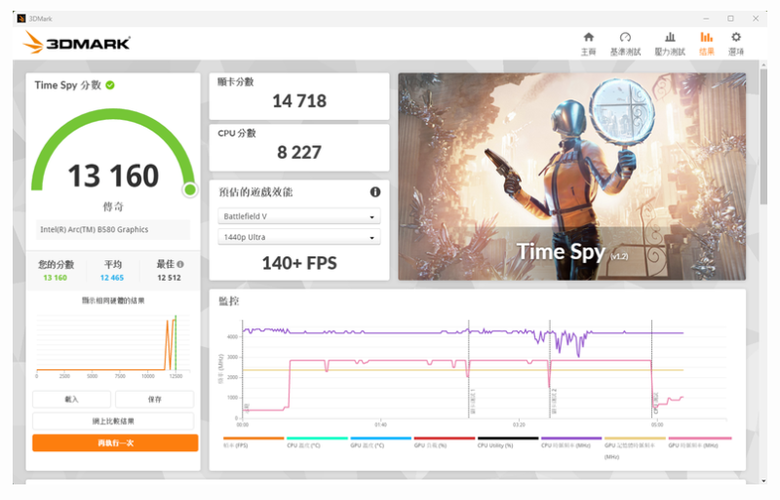Click the graphics score 14 718
The height and width of the screenshot is (500, 780).
299,101
